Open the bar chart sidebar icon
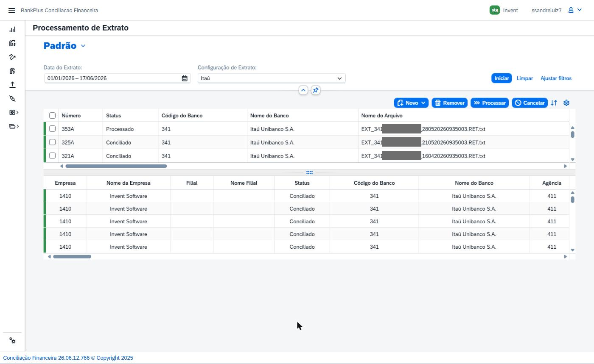594x364 pixels. 12,29
